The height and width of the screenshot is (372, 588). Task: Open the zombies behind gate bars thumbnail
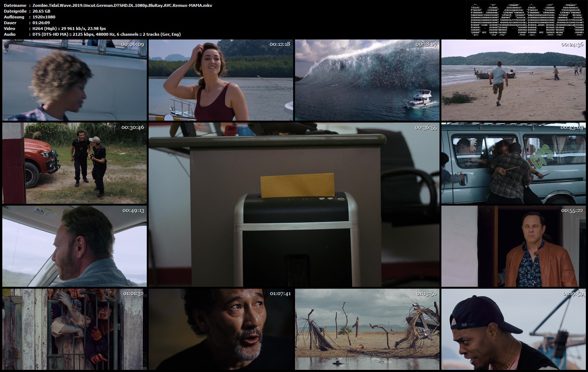pos(74,329)
